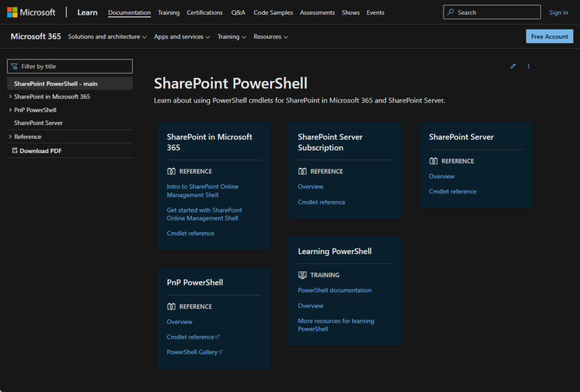The height and width of the screenshot is (392, 580).
Task: Open Overview in SharePoint Server card
Action: 442,176
